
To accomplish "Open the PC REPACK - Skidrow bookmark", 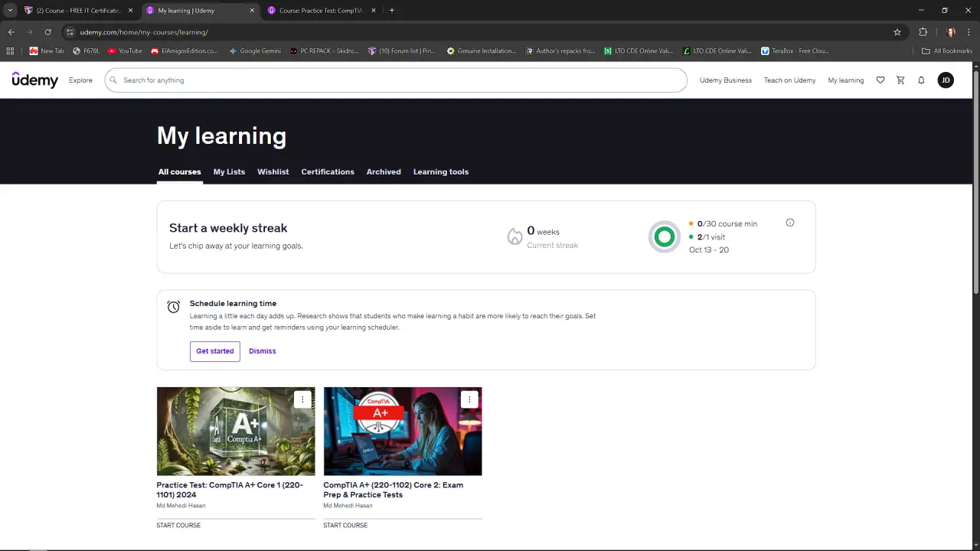I will (x=324, y=51).
